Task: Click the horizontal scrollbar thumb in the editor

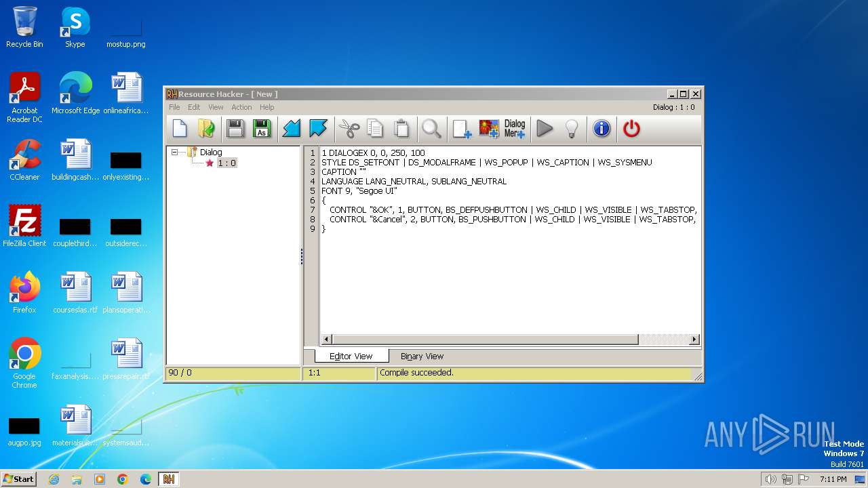Action: (486, 339)
